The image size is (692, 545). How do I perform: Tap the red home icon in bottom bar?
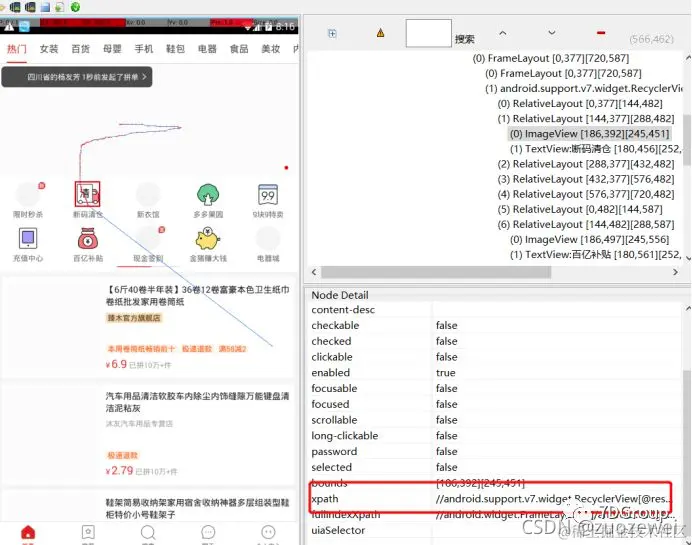[28, 533]
